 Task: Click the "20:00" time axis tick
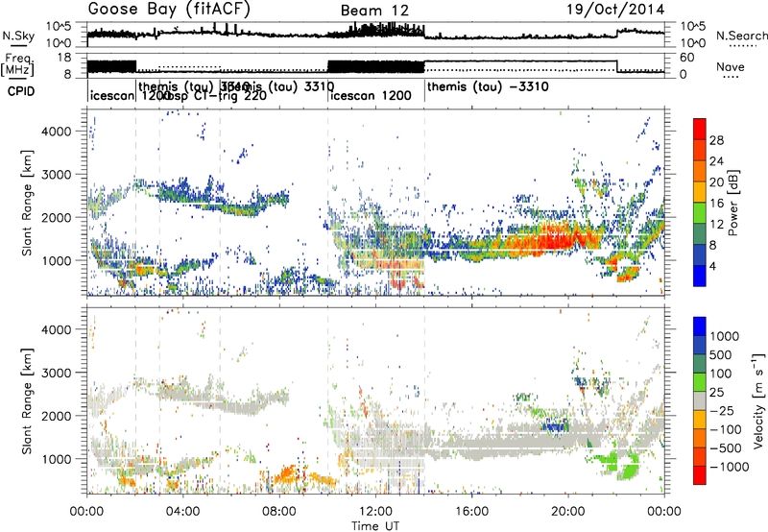[568, 512]
